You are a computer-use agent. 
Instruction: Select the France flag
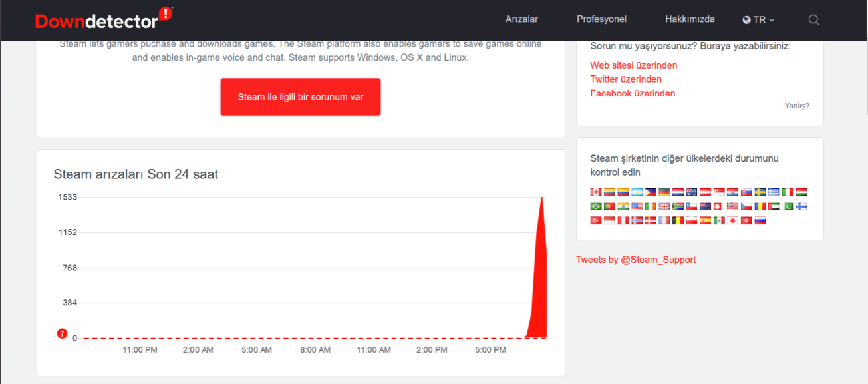(x=664, y=220)
